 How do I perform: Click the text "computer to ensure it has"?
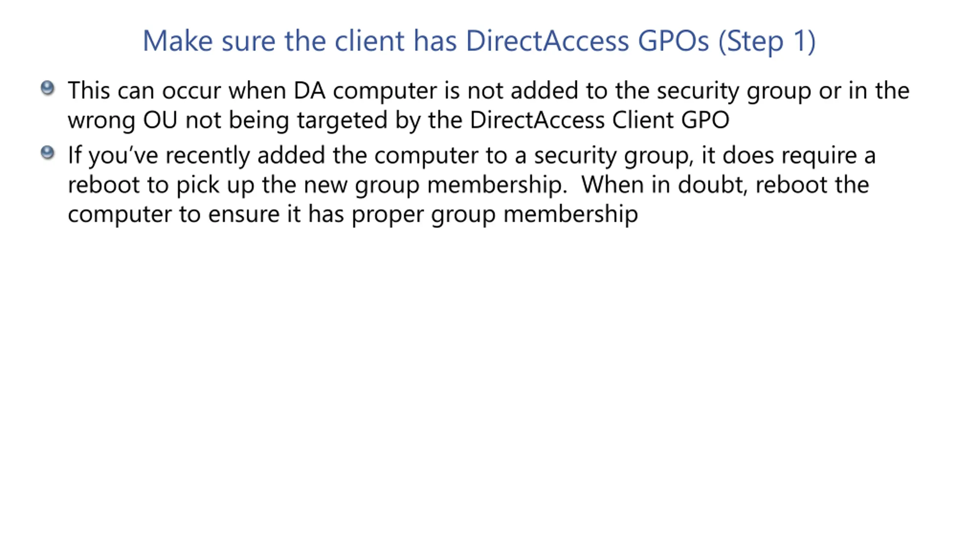206,214
